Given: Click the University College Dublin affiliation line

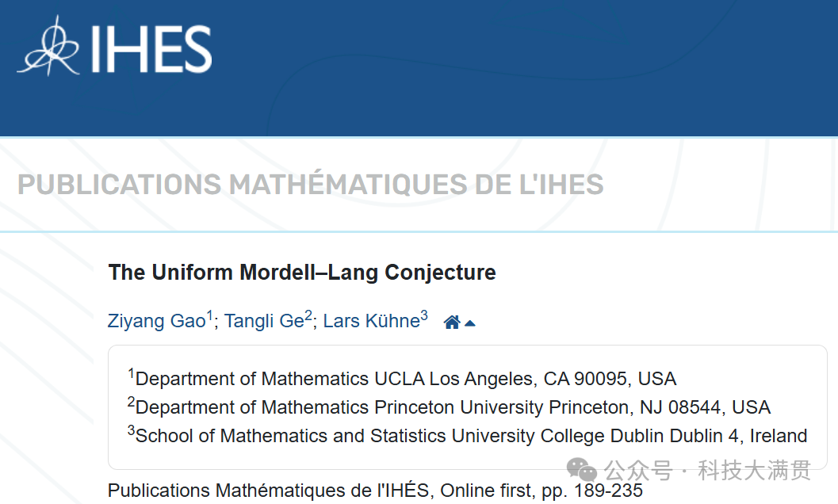Looking at the screenshot, I should point(471,436).
